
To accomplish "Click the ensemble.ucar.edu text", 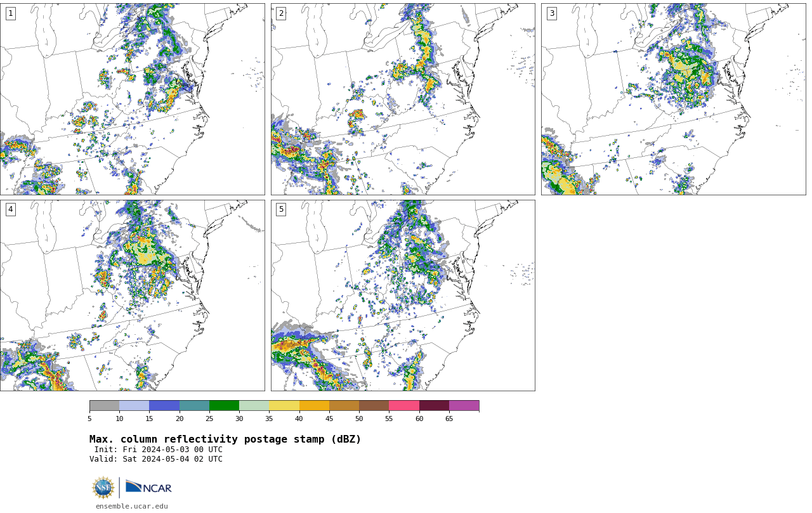I will coord(132,506).
